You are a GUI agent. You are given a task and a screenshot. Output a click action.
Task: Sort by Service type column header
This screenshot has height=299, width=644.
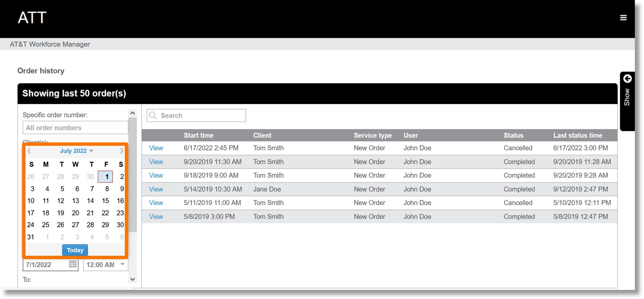[x=373, y=135]
